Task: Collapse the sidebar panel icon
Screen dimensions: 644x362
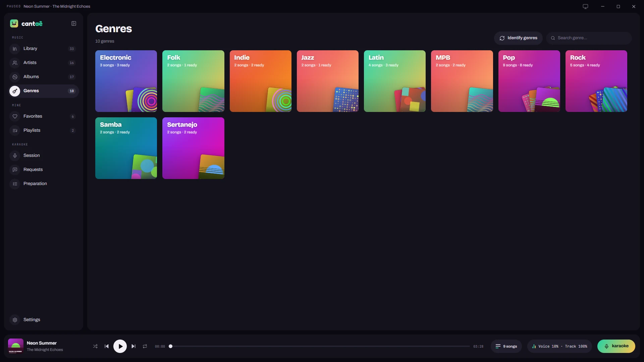Action: (x=74, y=23)
